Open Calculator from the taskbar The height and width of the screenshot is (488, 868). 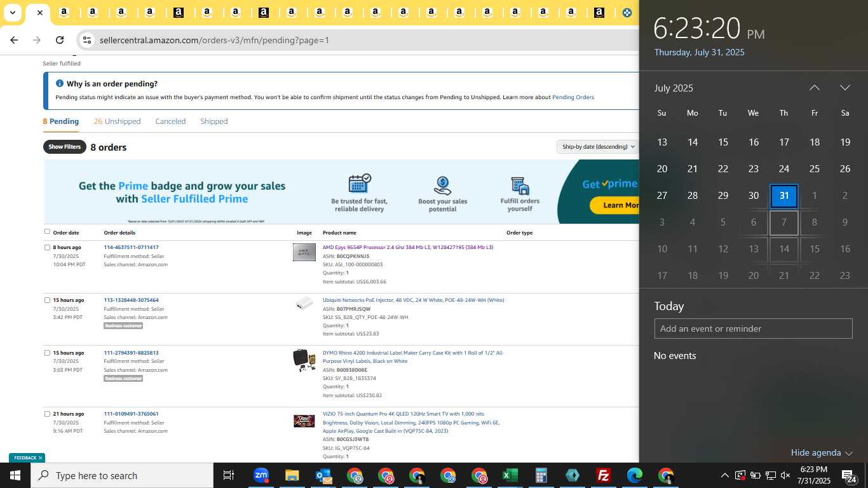[x=541, y=475]
